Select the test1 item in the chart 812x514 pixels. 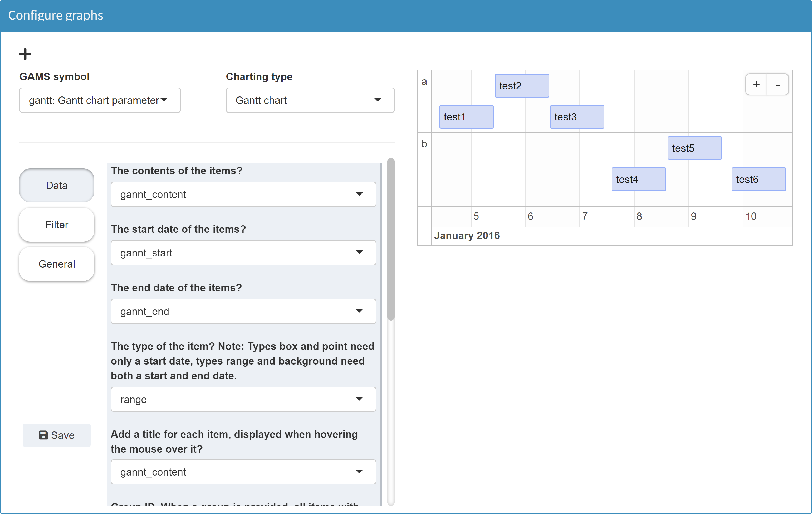pos(466,117)
